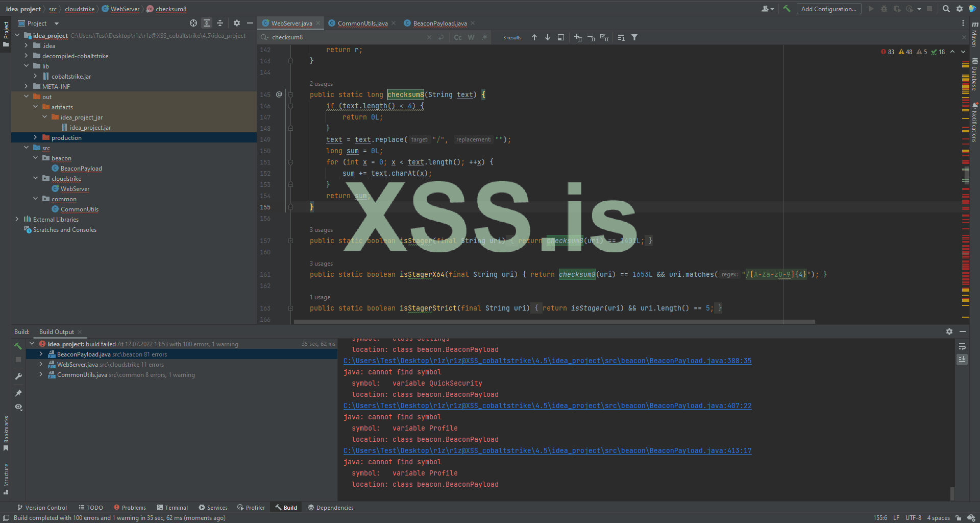This screenshot has height=523, width=980.
Task: Click the checksum8 search input field
Action: pos(347,37)
